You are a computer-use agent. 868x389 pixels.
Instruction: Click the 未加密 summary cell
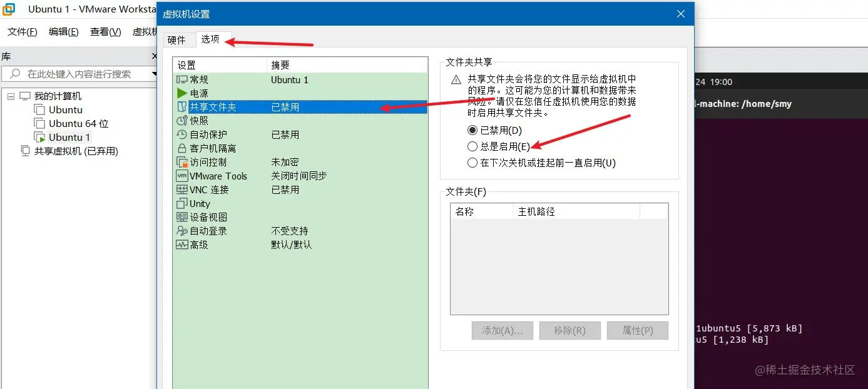(x=285, y=163)
